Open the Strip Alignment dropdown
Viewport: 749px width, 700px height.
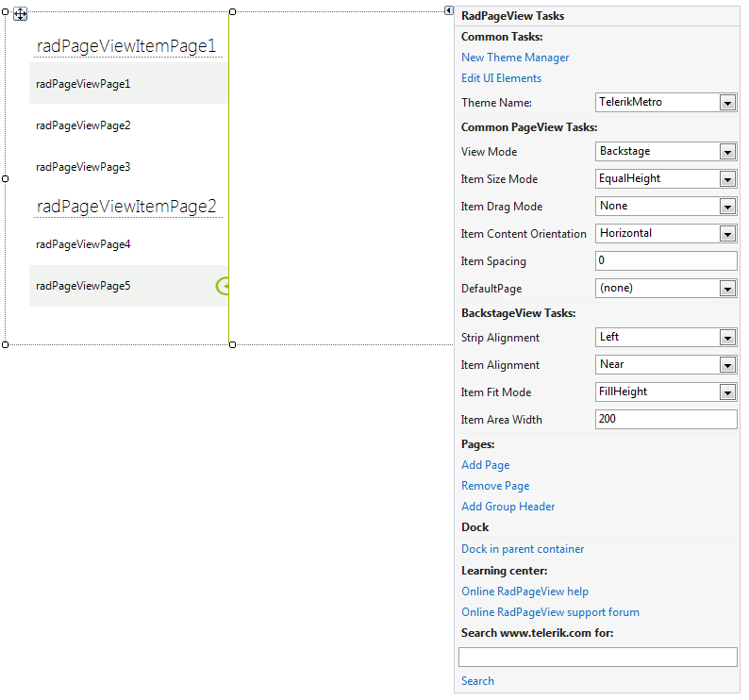pyautogui.click(x=727, y=338)
